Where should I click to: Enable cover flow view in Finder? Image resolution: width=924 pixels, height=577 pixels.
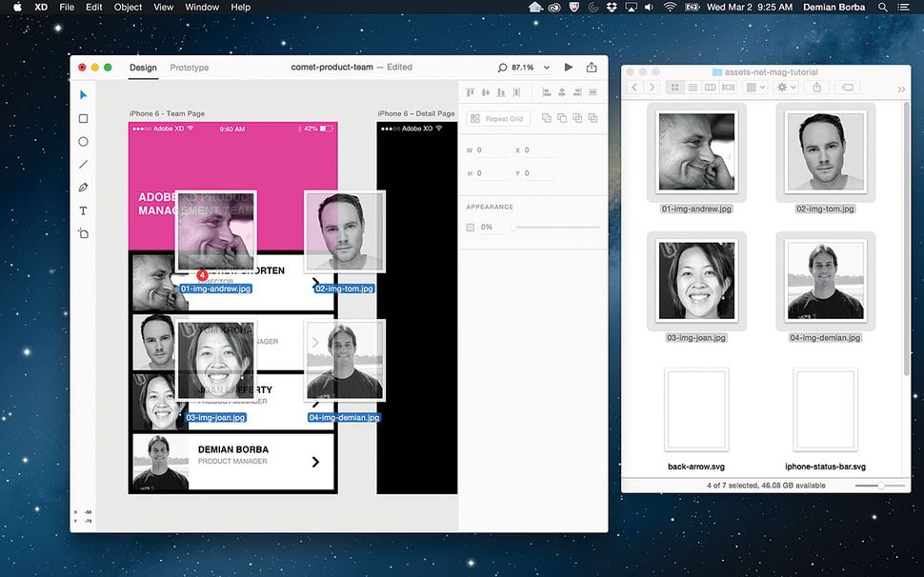tap(728, 87)
